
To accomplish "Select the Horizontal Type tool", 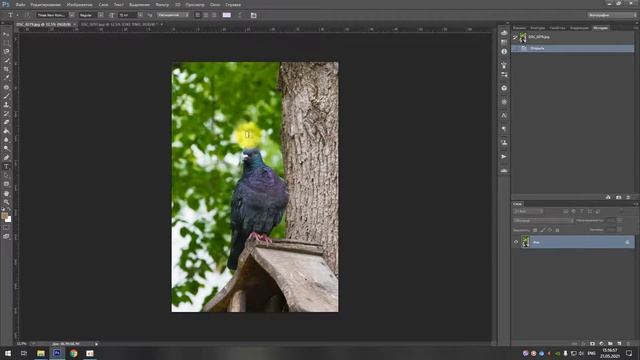I will pyautogui.click(x=6, y=167).
